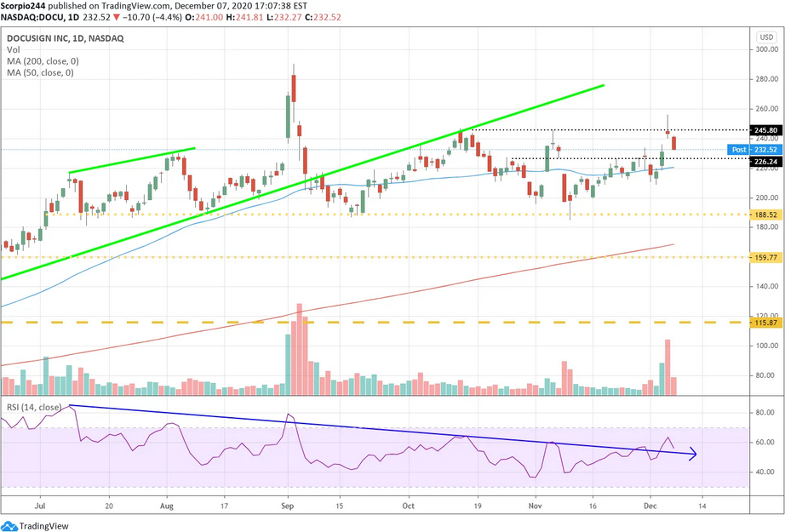Click the Scorpio244 author name
This screenshot has width=785, height=532.
coord(24,6)
